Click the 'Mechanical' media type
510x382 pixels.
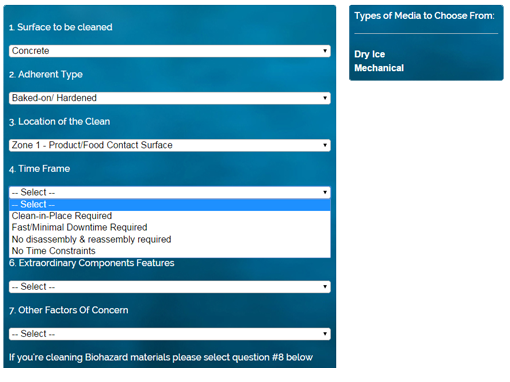click(379, 68)
